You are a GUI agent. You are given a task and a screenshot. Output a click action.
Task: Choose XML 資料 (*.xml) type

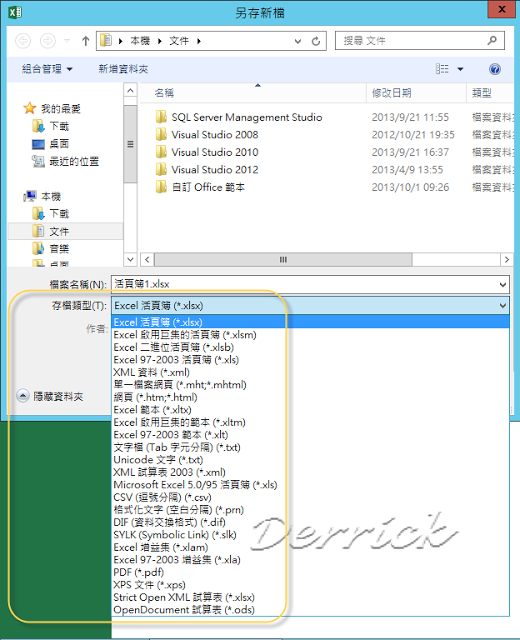pos(311,372)
